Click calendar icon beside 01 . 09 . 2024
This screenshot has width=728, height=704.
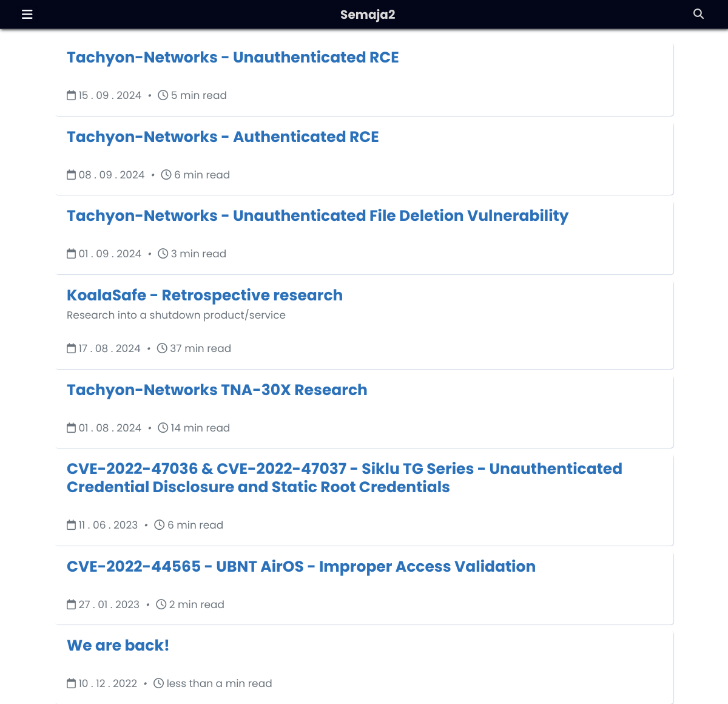[x=72, y=254]
